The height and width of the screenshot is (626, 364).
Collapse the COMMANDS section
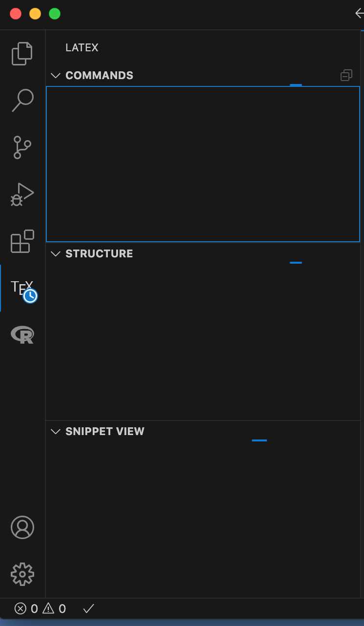click(55, 75)
